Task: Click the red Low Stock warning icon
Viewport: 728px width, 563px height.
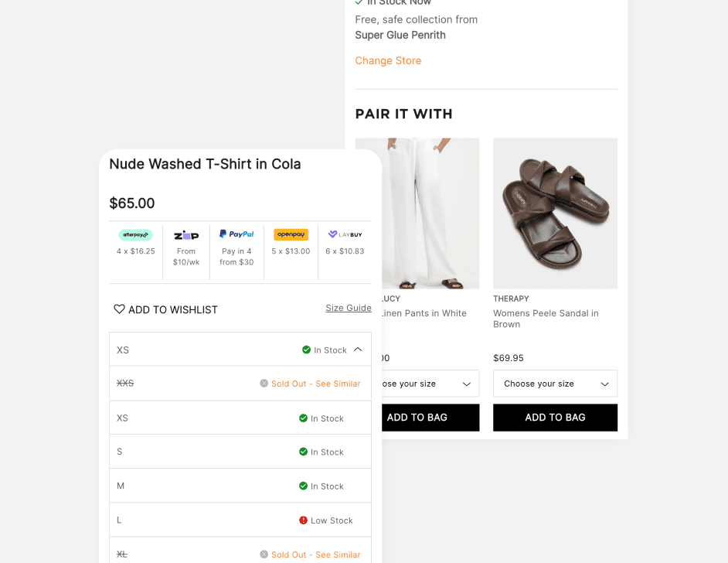Action: (303, 520)
